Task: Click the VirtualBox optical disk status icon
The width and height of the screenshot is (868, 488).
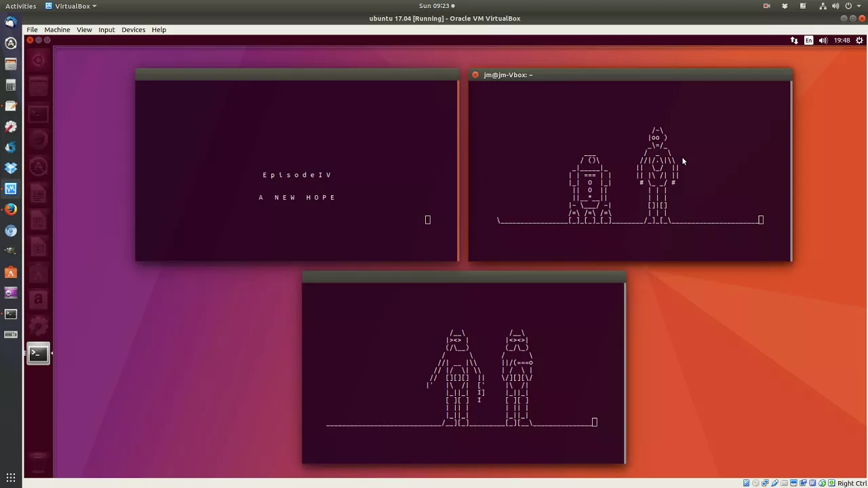Action: (x=755, y=483)
